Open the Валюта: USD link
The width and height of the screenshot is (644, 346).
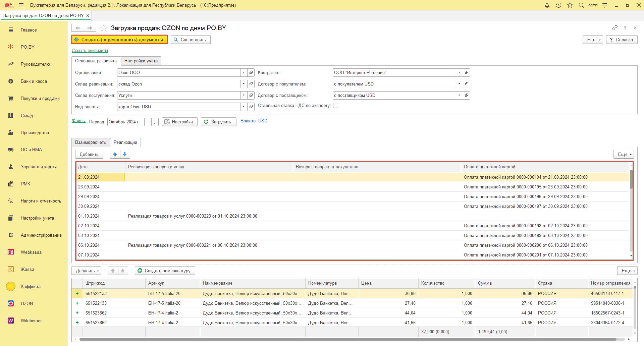point(254,121)
